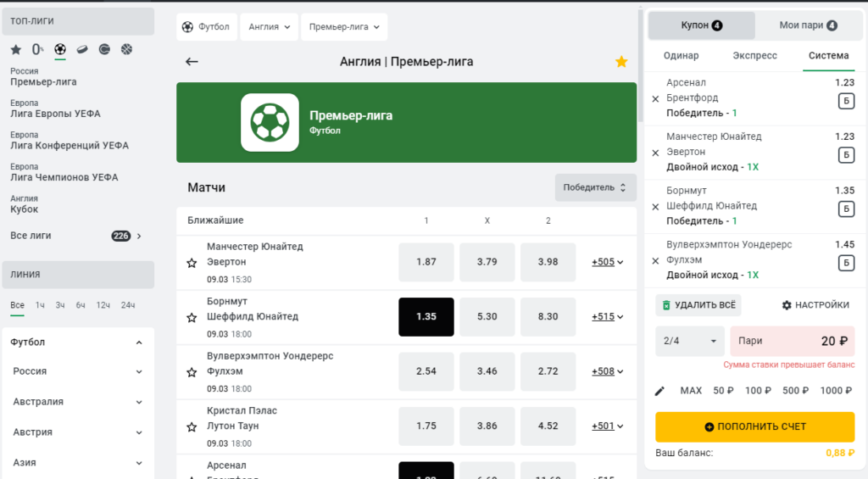Select the football sport icon in top leagues

pyautogui.click(x=60, y=50)
